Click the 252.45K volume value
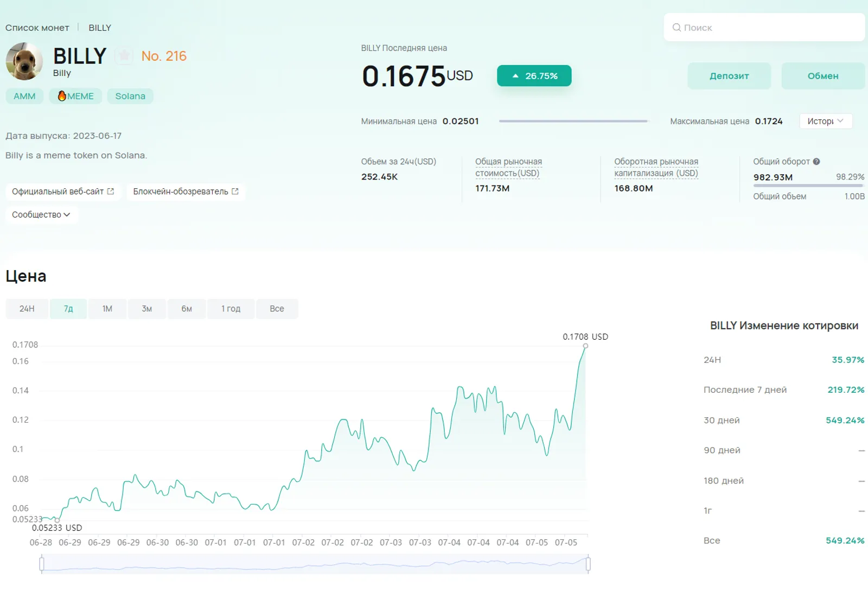868x593 pixels. pos(379,177)
